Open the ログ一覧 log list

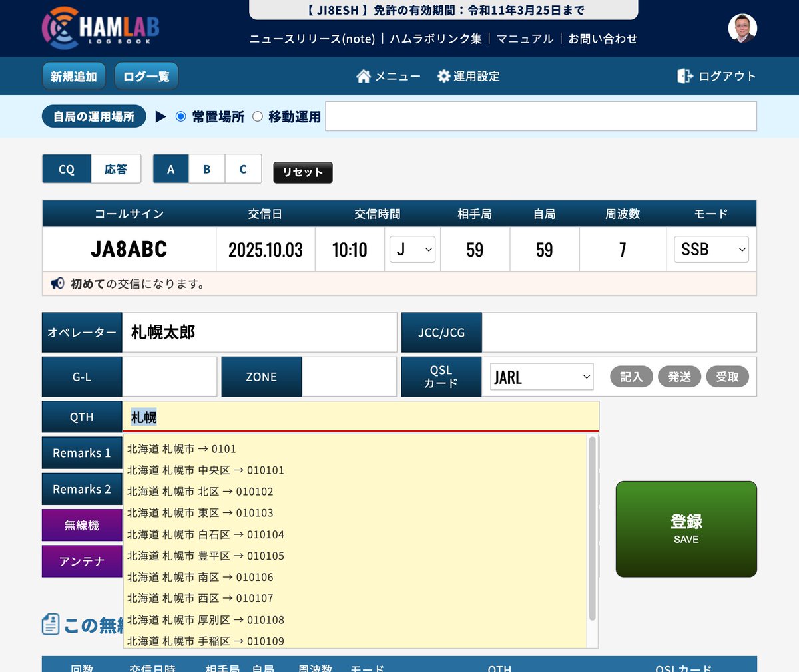146,76
